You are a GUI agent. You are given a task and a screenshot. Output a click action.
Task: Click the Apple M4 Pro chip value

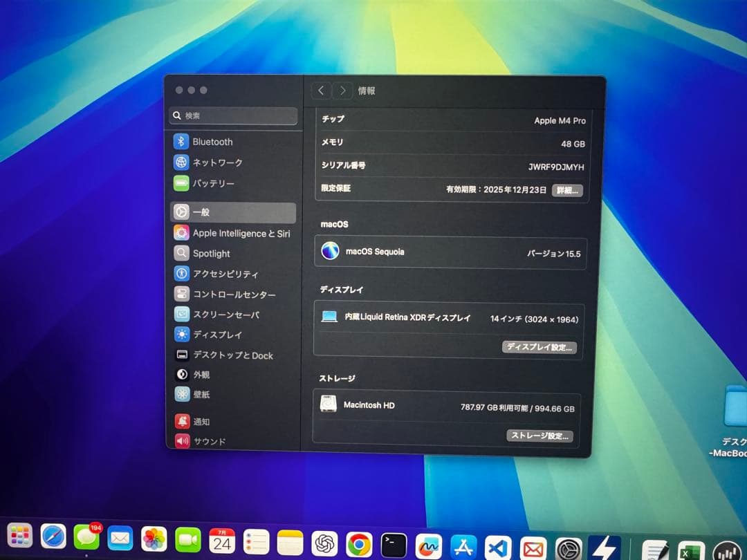[x=560, y=121]
